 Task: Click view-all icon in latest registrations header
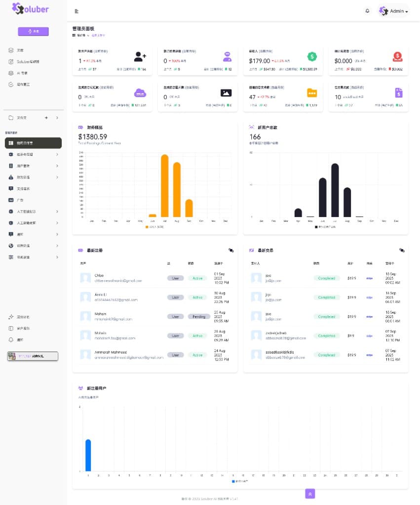coord(231,250)
